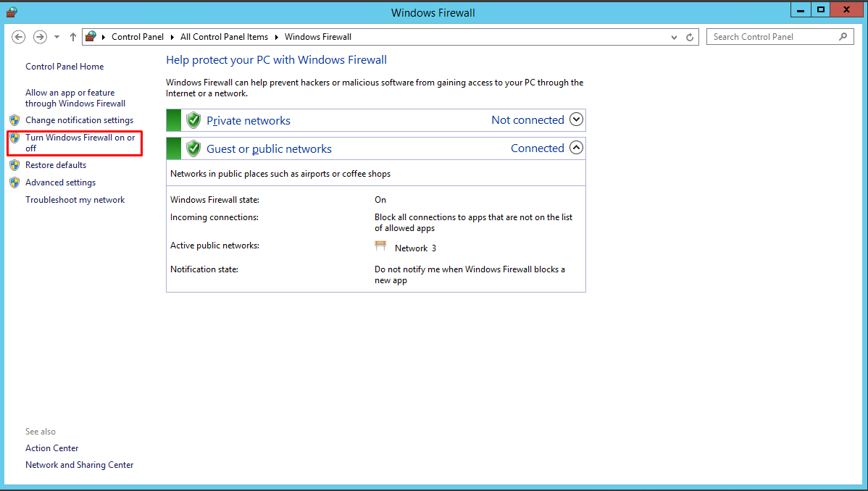Click the shield icon beside Guest or public networks

click(x=193, y=148)
